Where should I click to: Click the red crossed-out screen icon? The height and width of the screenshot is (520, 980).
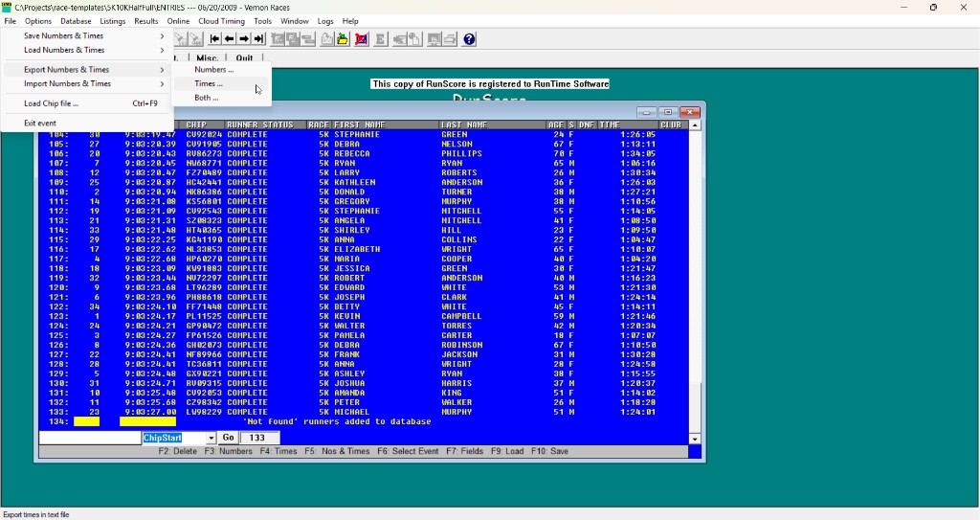click(x=361, y=39)
